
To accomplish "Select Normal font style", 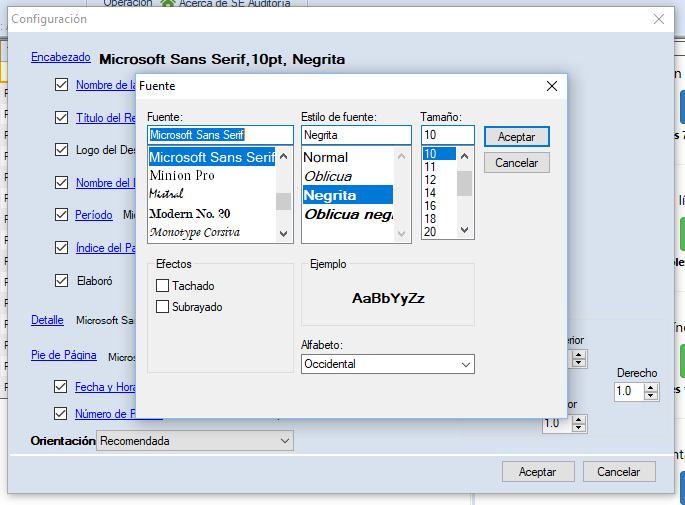I will tap(326, 157).
